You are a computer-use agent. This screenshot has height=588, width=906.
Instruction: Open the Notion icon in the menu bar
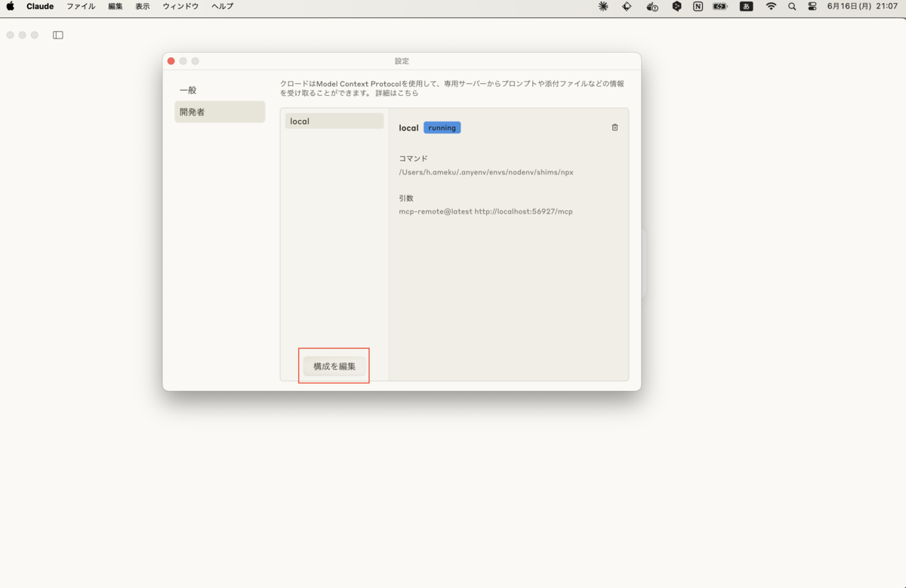click(x=698, y=6)
